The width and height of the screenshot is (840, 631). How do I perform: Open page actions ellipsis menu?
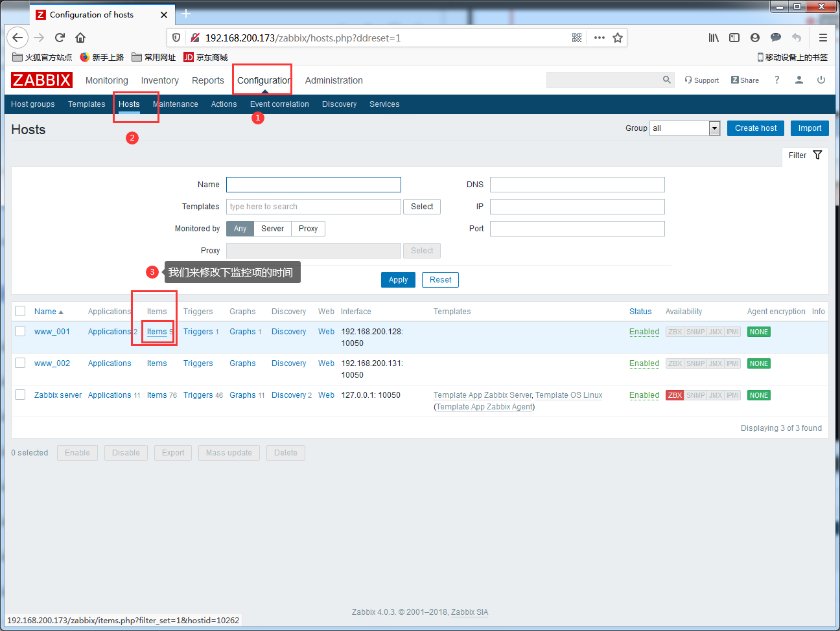coord(600,38)
